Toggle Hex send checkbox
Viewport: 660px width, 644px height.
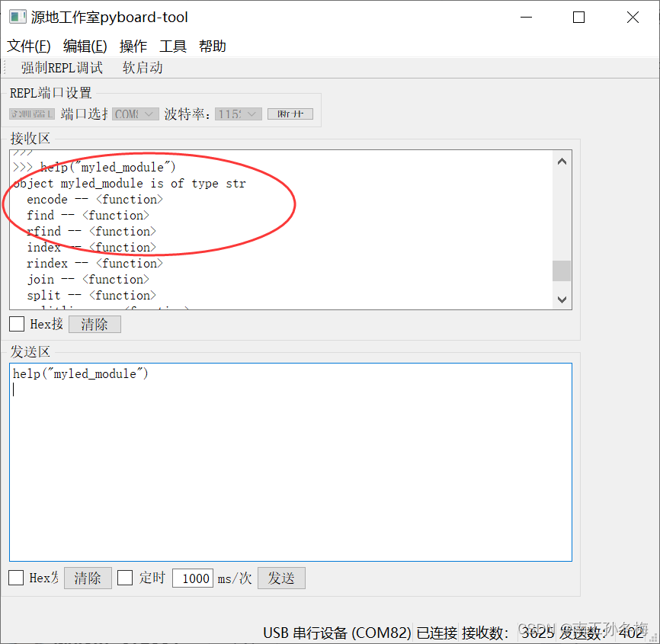click(x=16, y=578)
